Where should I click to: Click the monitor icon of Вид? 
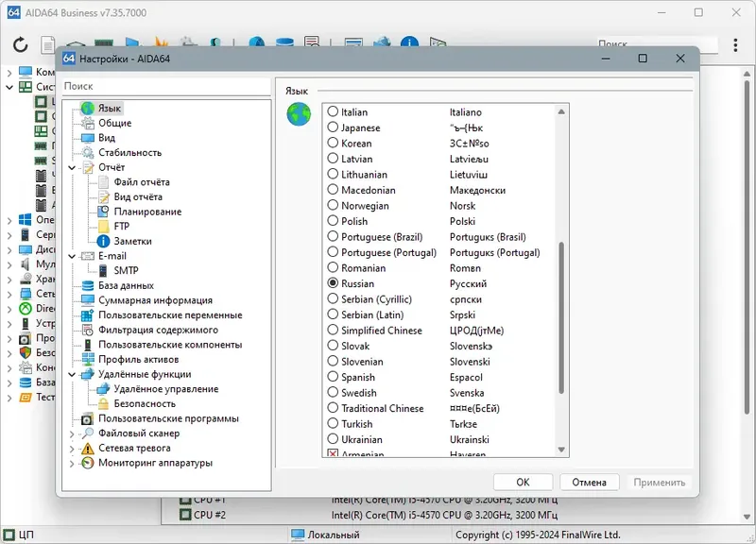(x=87, y=138)
